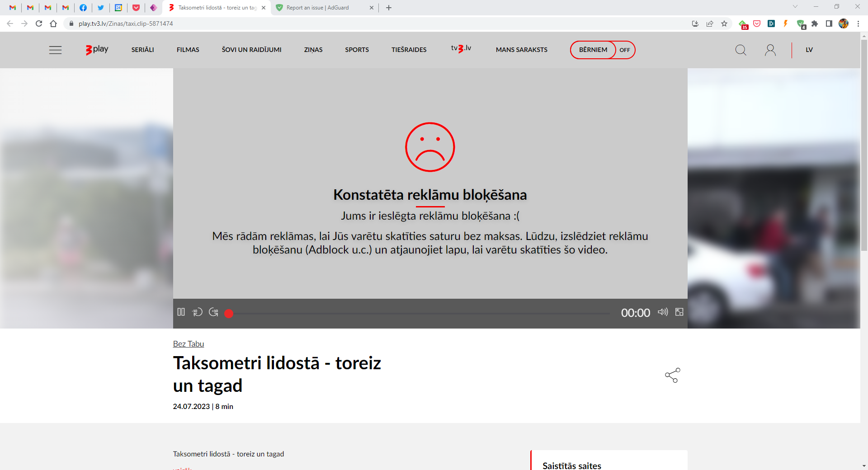Open the hamburger menu
The image size is (868, 470).
point(55,50)
